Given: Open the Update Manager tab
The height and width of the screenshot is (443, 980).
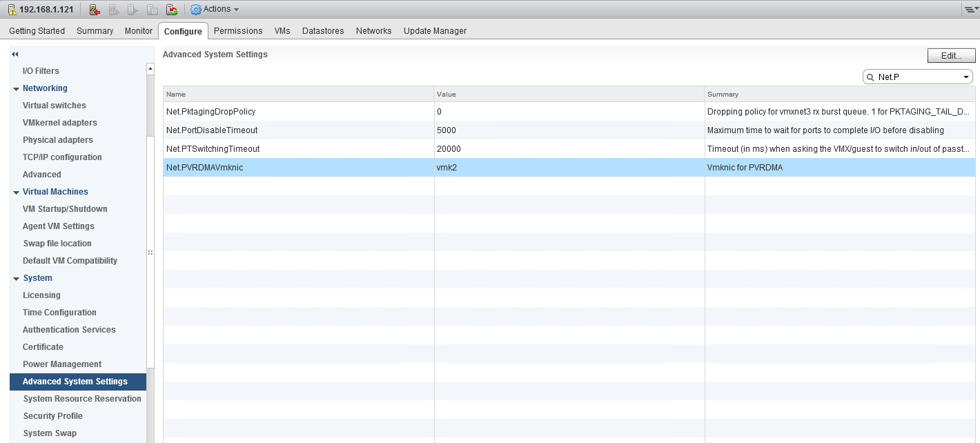Looking at the screenshot, I should pyautogui.click(x=435, y=31).
